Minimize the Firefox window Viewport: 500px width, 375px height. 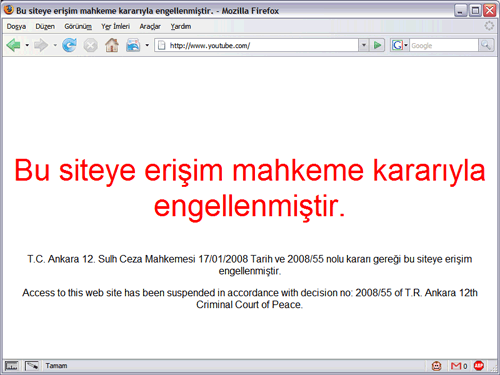pos(460,10)
